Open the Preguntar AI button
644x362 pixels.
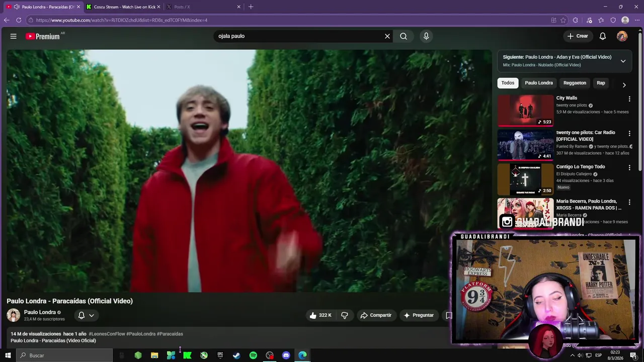[x=418, y=315]
